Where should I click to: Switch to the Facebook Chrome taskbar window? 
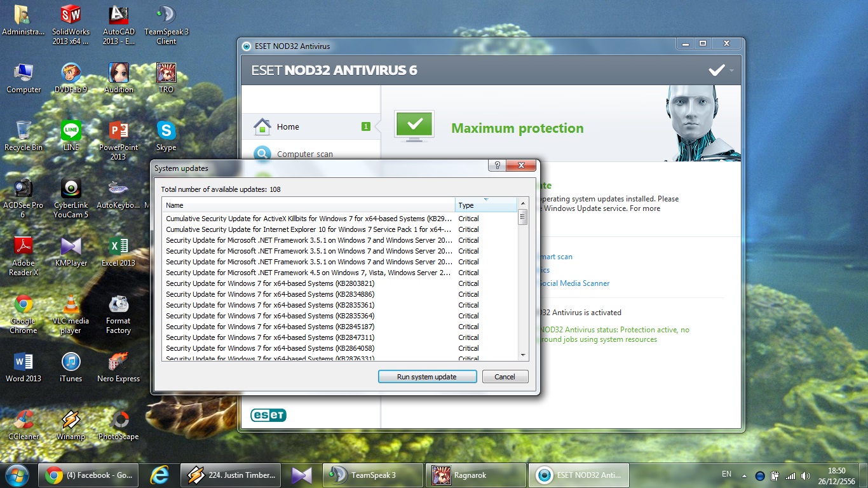click(x=90, y=475)
